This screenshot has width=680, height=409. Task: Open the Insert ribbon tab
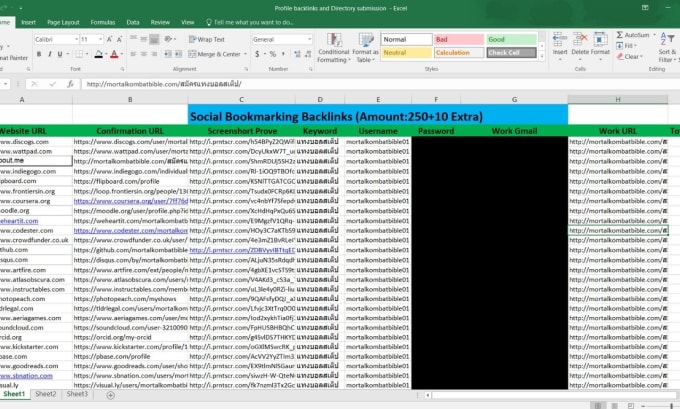coord(29,22)
